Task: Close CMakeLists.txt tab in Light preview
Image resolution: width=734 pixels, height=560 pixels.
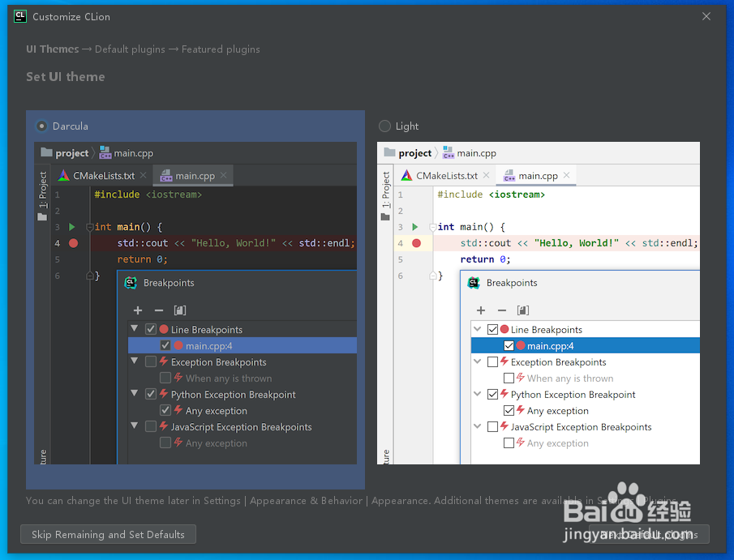Action: tap(487, 175)
